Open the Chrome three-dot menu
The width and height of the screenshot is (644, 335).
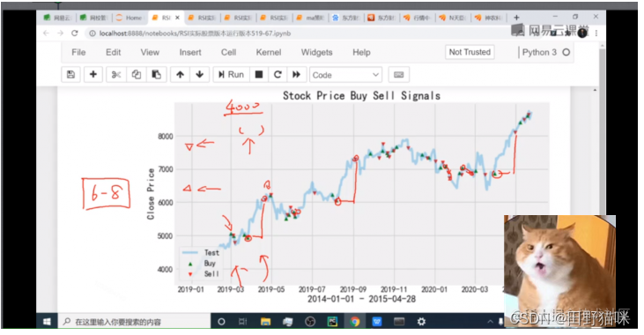[x=596, y=33]
